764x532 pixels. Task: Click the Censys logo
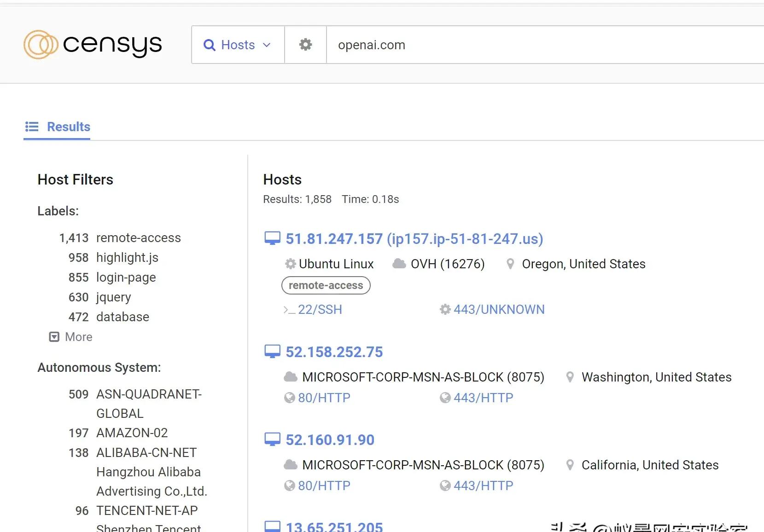[x=93, y=45]
